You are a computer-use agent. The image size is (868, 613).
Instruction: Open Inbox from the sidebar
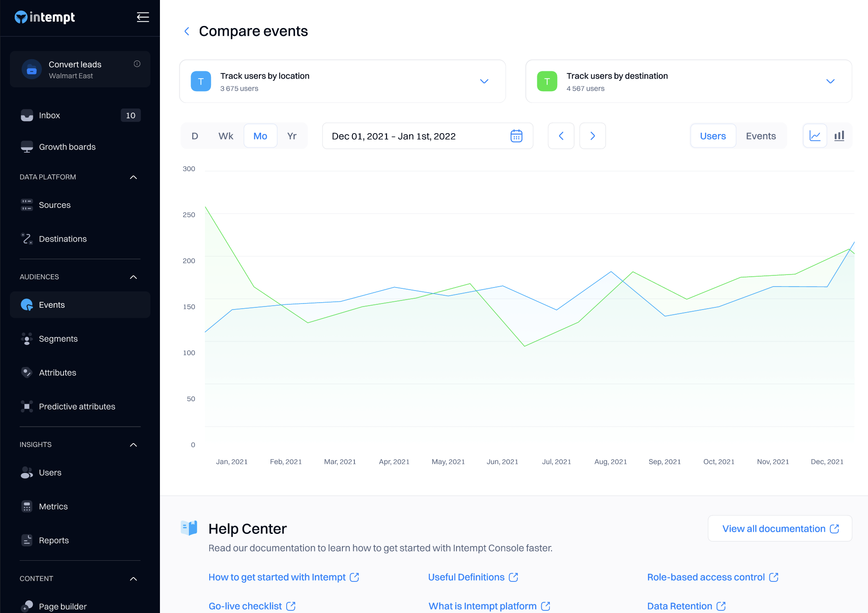coord(49,115)
